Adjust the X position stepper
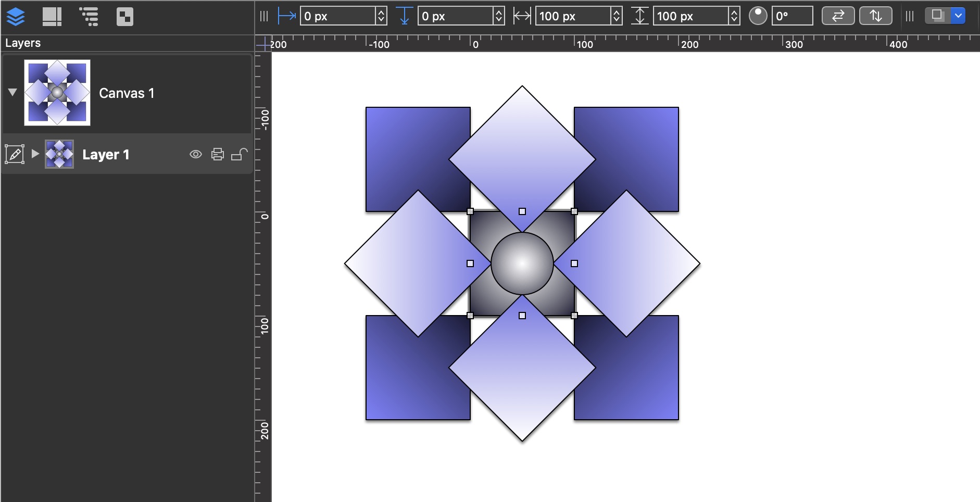The height and width of the screenshot is (502, 980). [381, 16]
